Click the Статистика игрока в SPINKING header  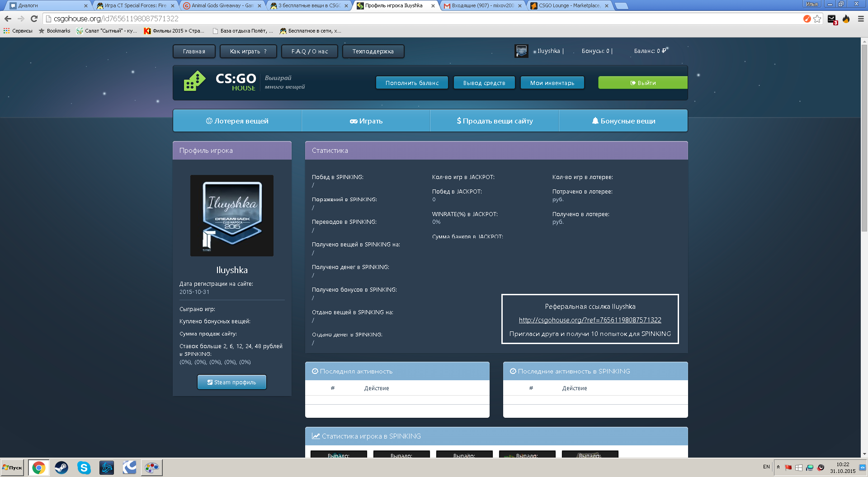pos(496,436)
